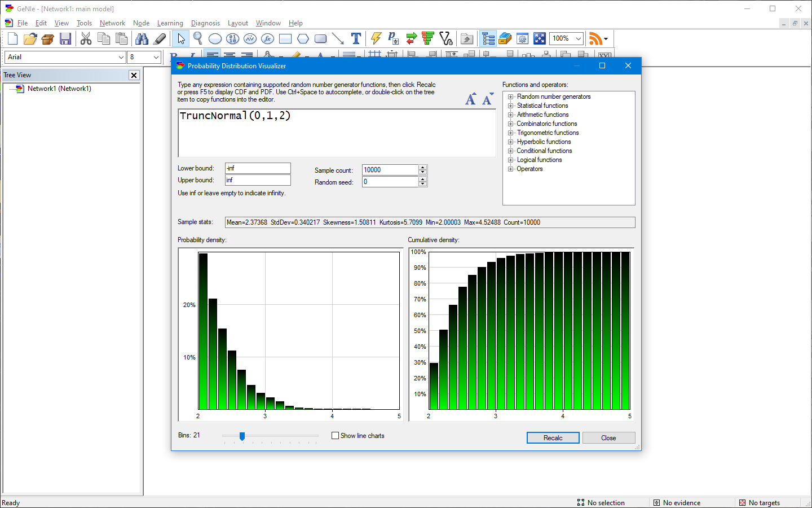Create a new network file
The image size is (812, 508).
click(x=13, y=38)
